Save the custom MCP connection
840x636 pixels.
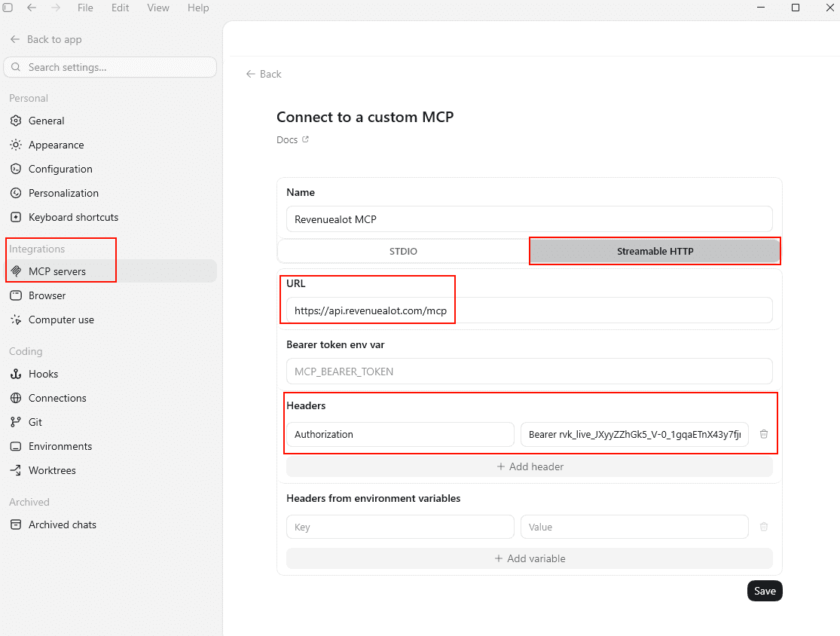pyautogui.click(x=765, y=591)
